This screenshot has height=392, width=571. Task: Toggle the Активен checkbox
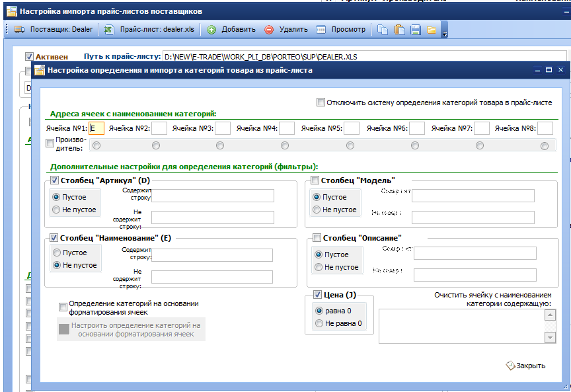30,56
